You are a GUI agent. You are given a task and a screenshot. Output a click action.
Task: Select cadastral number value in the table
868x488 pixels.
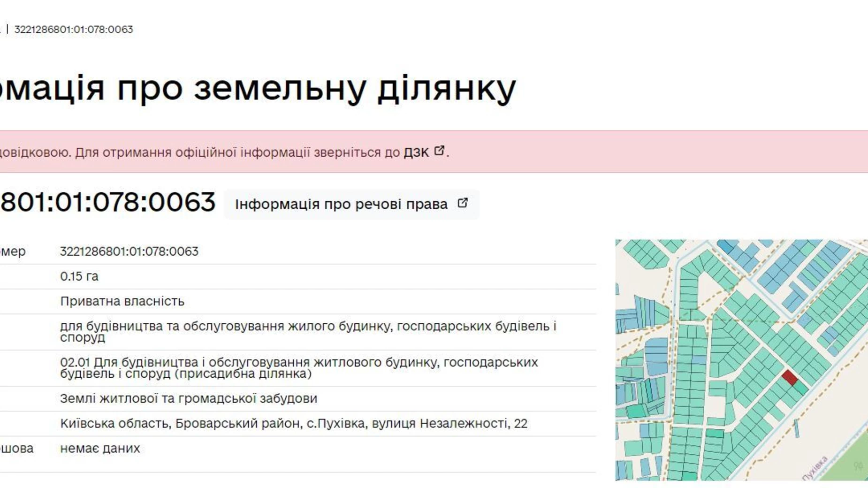(x=129, y=252)
